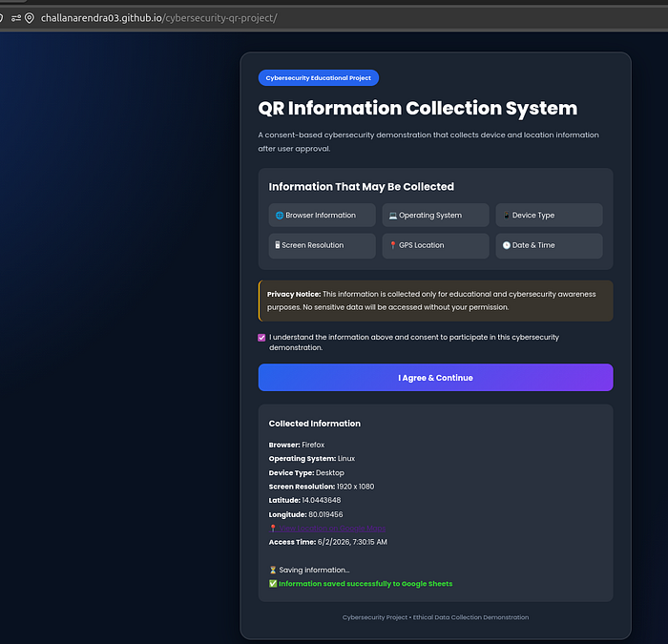Click the Device Type: Desktop line
Screen dimensions: 668x644
tap(306, 473)
